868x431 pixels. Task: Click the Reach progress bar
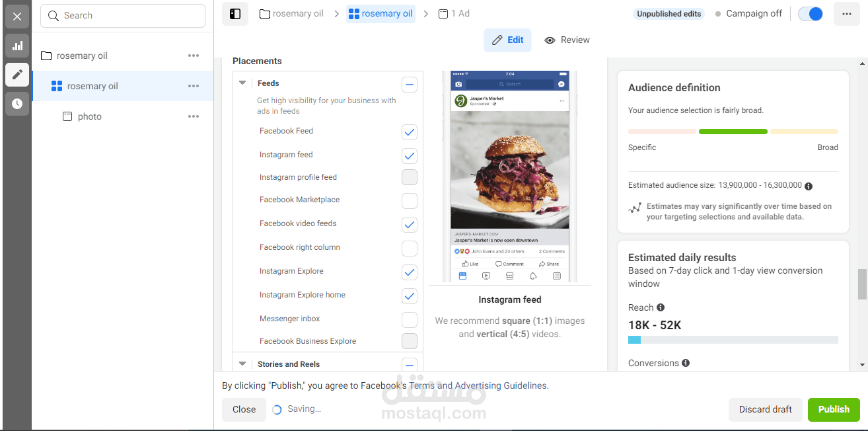coord(733,340)
